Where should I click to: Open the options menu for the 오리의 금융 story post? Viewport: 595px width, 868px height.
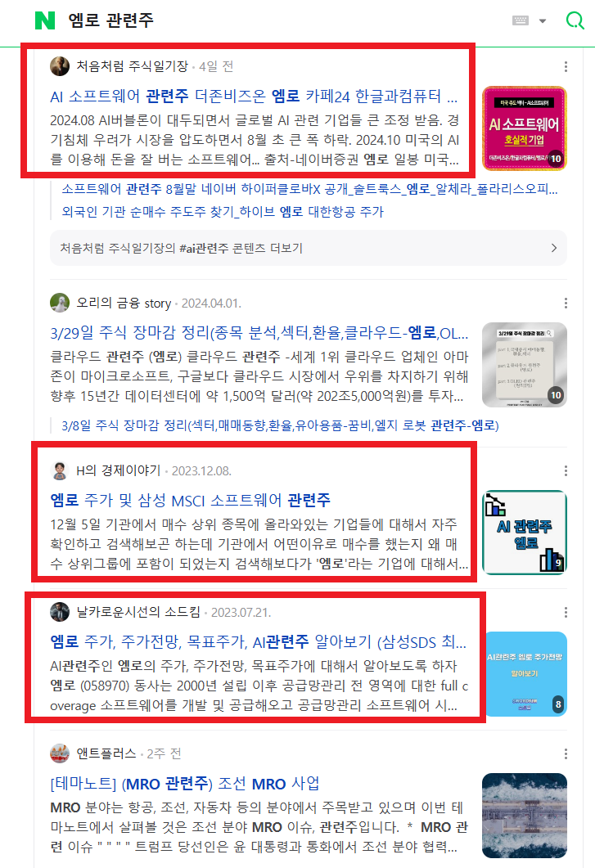(x=566, y=303)
